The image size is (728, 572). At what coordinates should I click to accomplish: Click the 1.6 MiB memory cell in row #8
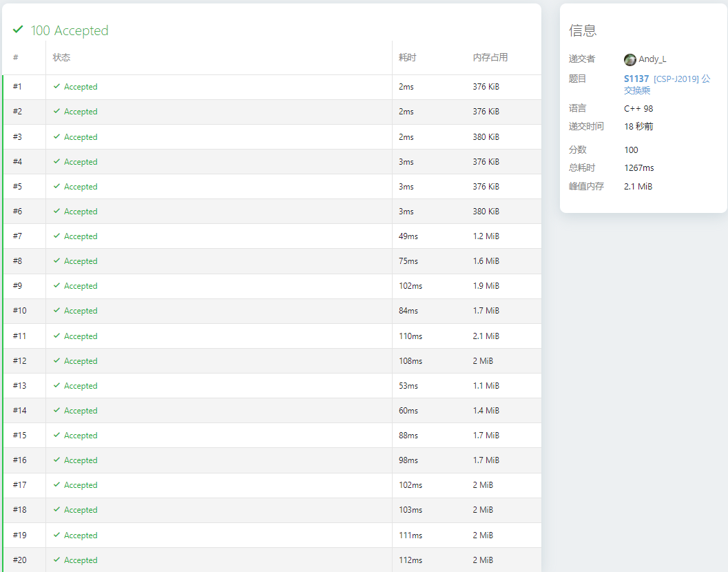pos(486,261)
